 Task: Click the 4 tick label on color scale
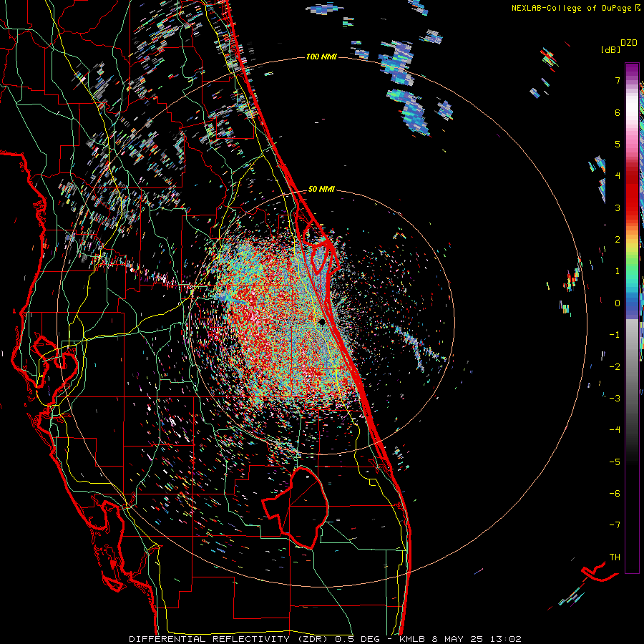pos(618,176)
